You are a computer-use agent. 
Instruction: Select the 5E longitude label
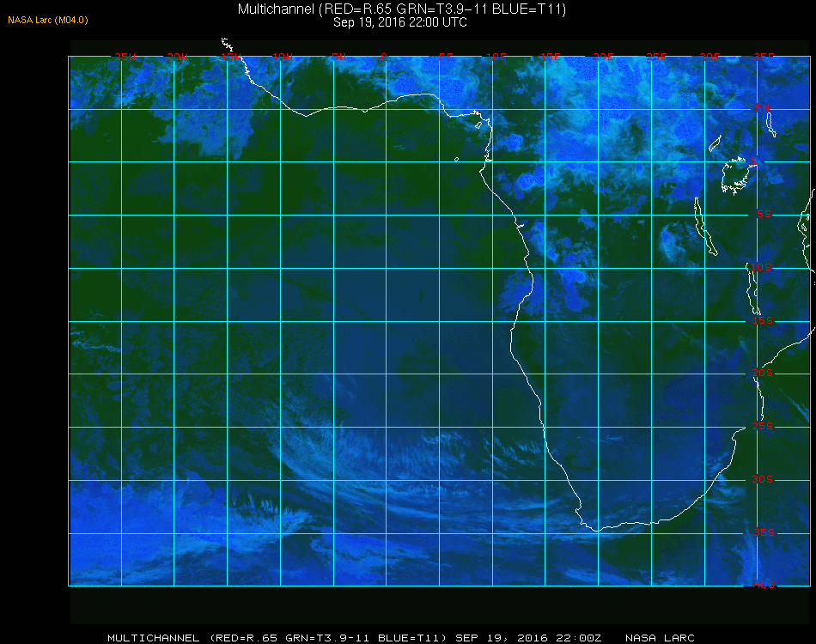pyautogui.click(x=446, y=57)
